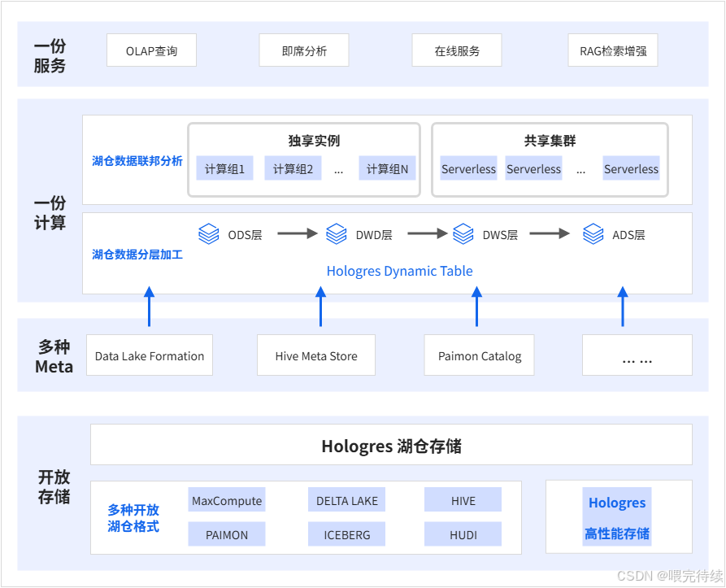Screen dimensions: 726x588
Task: Click the ADS层 stacked layers icon
Action: pyautogui.click(x=593, y=233)
